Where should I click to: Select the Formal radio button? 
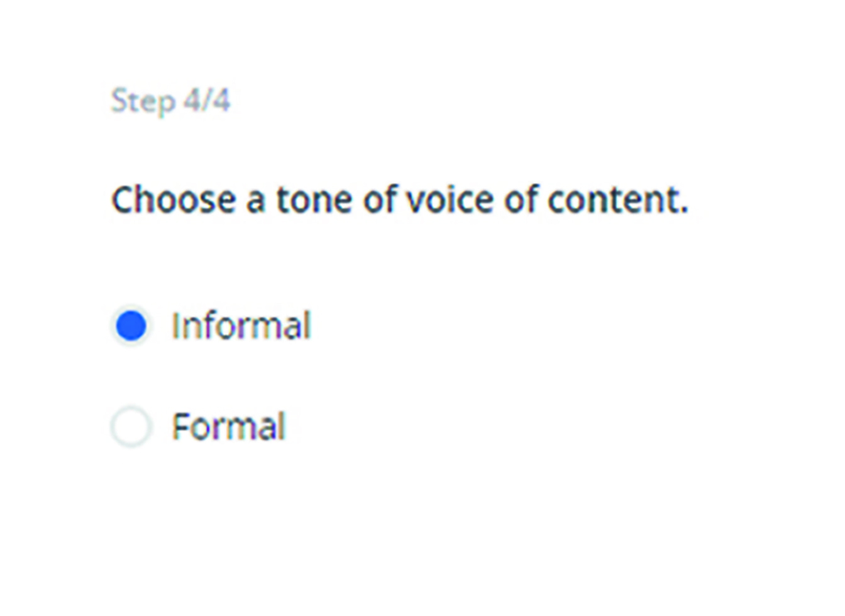[131, 426]
